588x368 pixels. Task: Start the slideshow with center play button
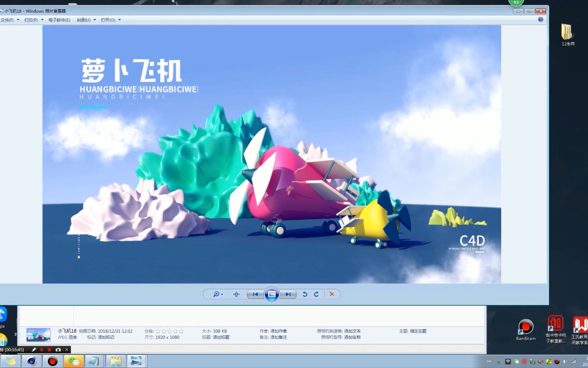272,294
